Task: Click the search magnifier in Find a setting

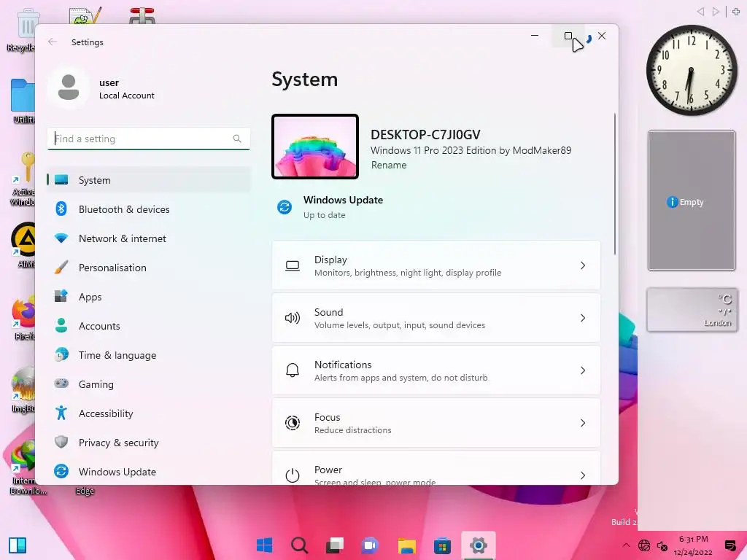Action: pos(237,139)
